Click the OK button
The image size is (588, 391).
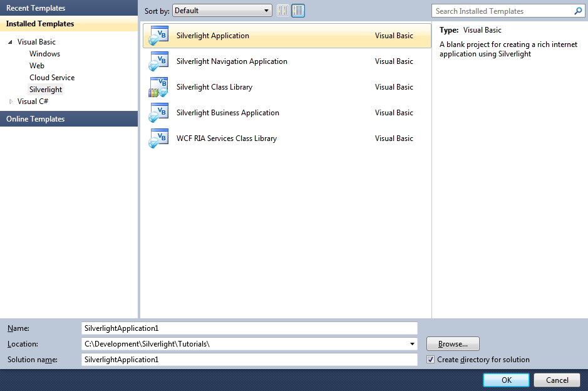506,380
